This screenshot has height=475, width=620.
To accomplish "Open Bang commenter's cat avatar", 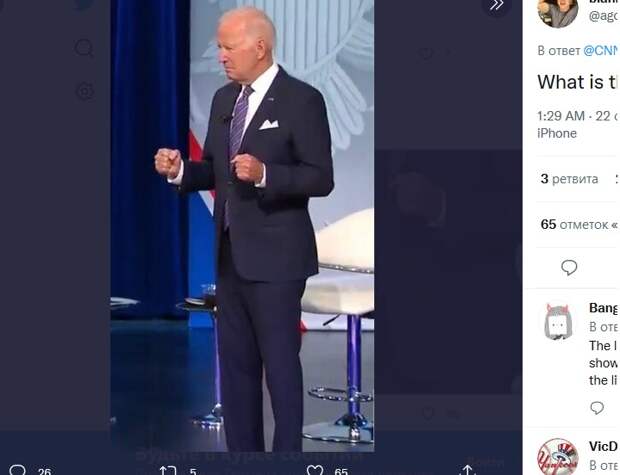I will click(558, 322).
